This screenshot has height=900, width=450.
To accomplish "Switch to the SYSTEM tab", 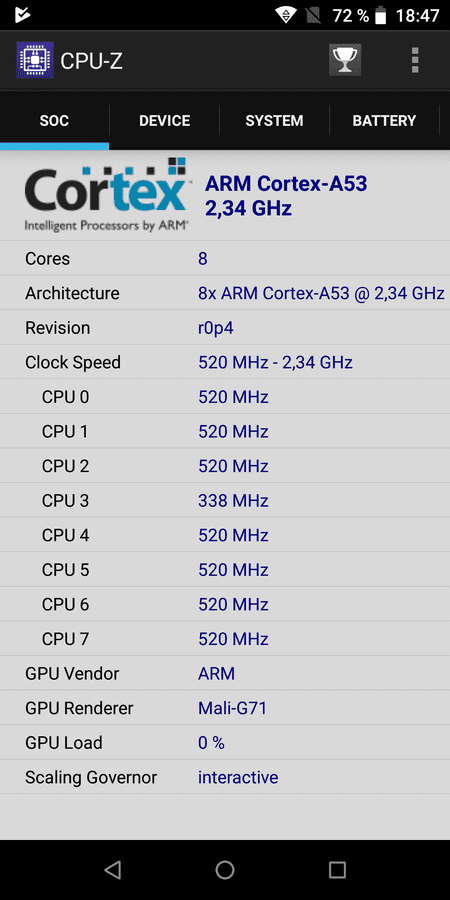I will coord(274,121).
